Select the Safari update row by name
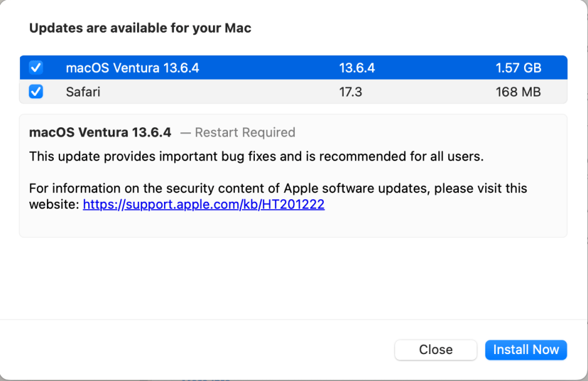This screenshot has width=588, height=381. (83, 92)
